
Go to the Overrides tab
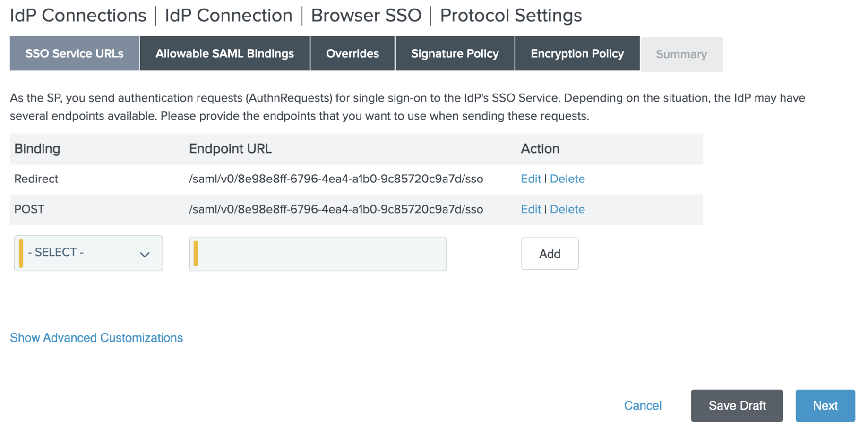(x=352, y=54)
